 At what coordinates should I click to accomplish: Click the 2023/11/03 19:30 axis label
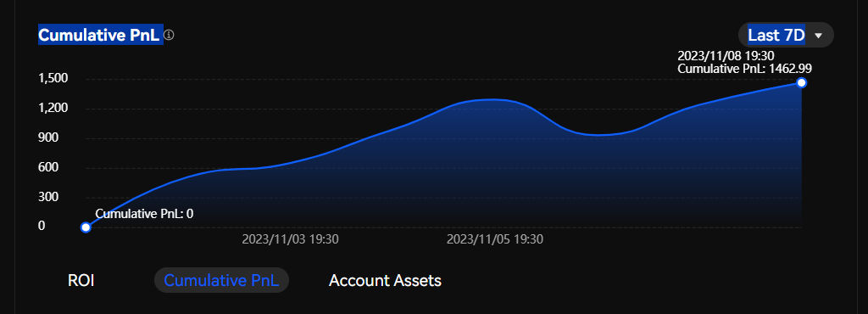click(x=291, y=240)
